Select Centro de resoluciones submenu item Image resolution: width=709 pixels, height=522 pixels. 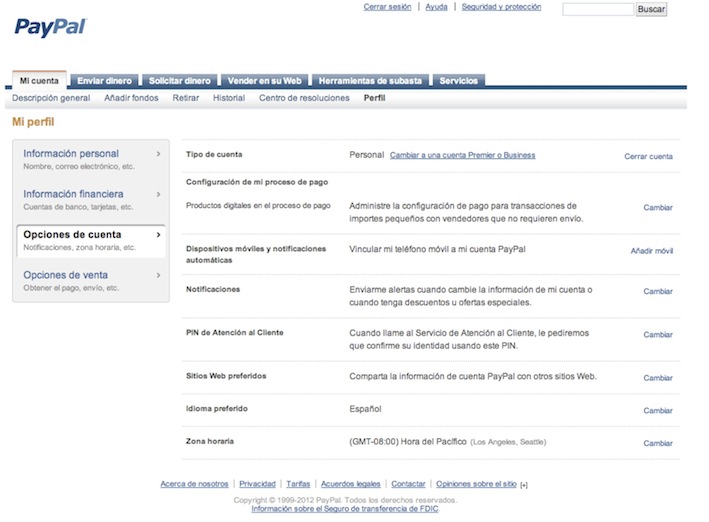304,98
